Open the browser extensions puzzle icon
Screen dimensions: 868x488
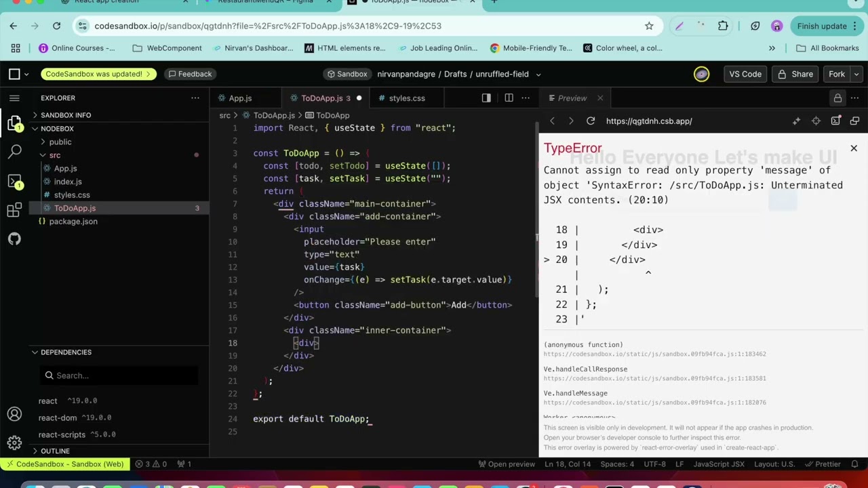coord(723,26)
